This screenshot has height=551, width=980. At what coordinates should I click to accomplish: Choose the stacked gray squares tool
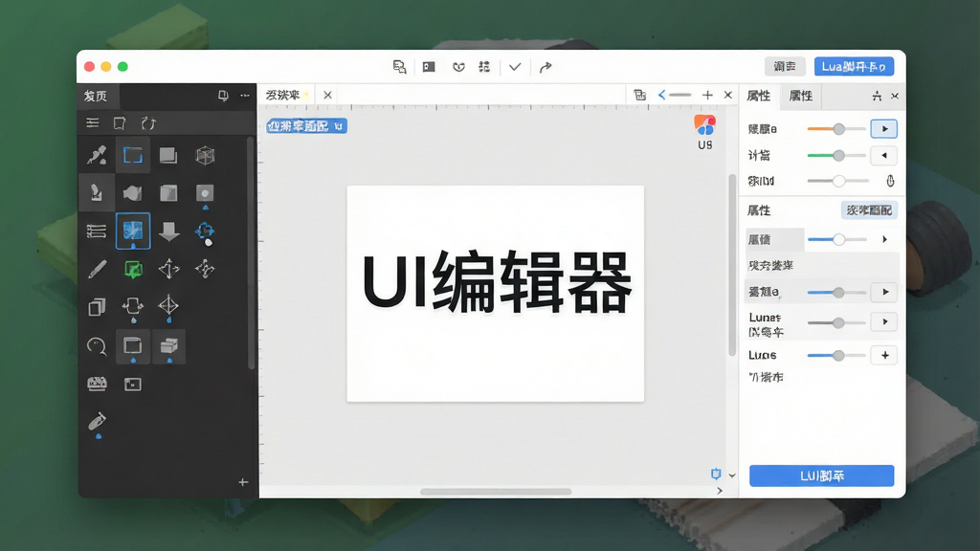pyautogui.click(x=168, y=155)
